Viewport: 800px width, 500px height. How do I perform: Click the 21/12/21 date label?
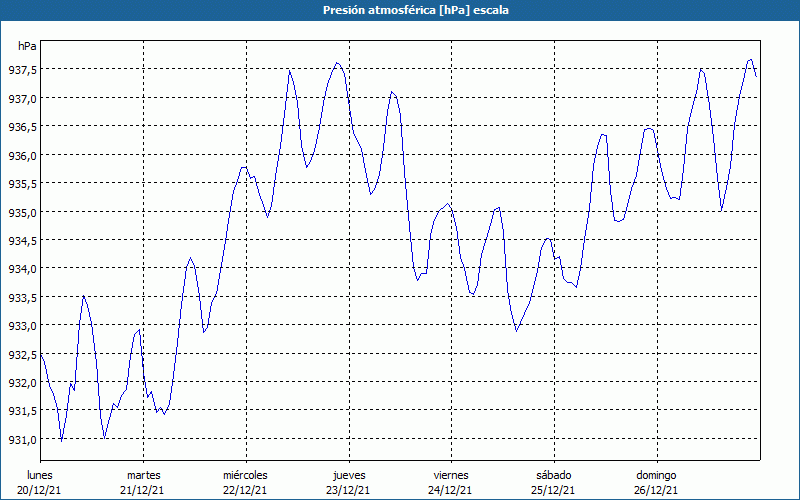142,490
